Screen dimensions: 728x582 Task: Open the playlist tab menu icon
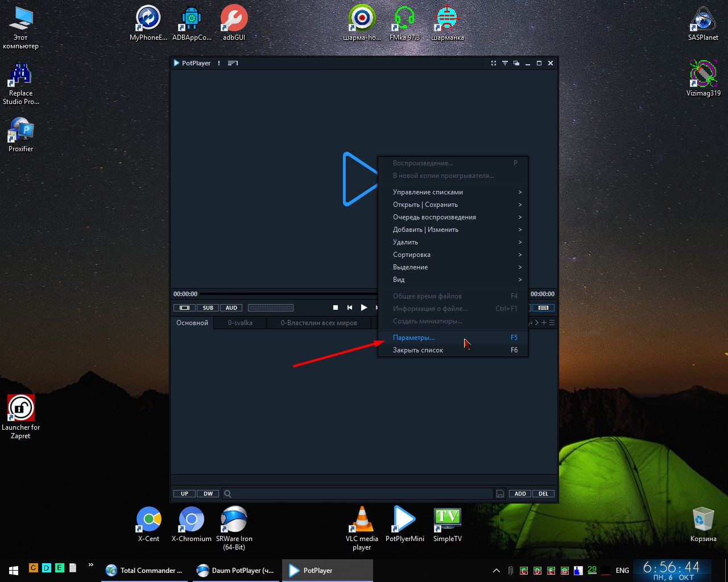point(552,323)
